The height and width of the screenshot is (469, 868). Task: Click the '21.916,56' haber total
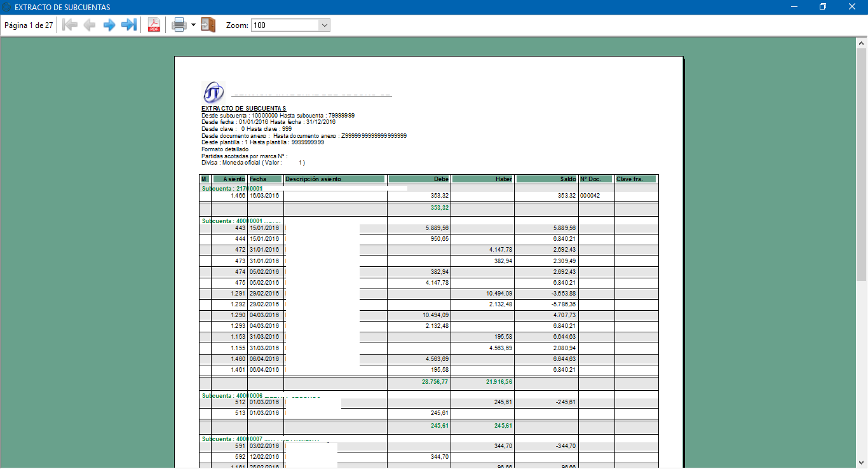[499, 382]
